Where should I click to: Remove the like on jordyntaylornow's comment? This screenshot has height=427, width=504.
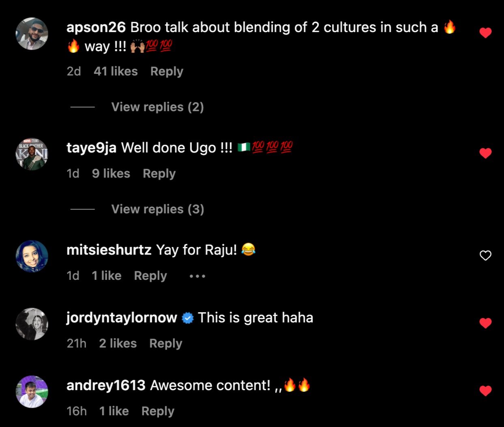coord(485,323)
